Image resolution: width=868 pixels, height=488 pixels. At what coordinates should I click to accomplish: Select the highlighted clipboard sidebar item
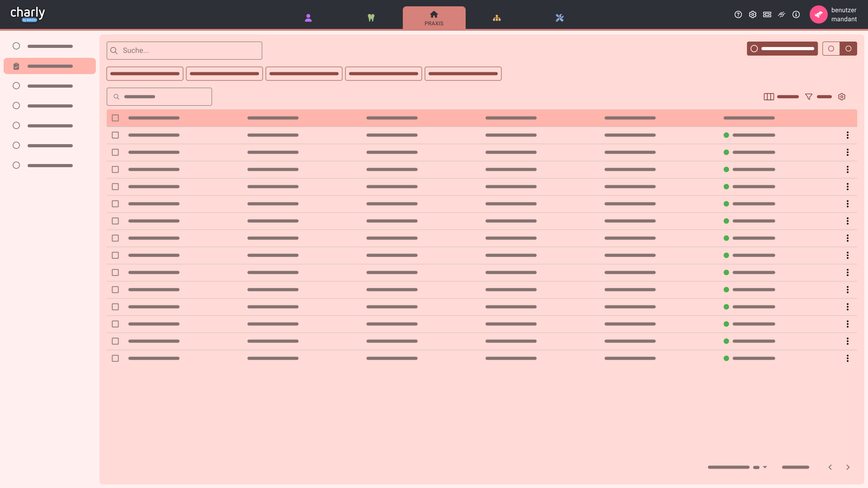[50, 66]
